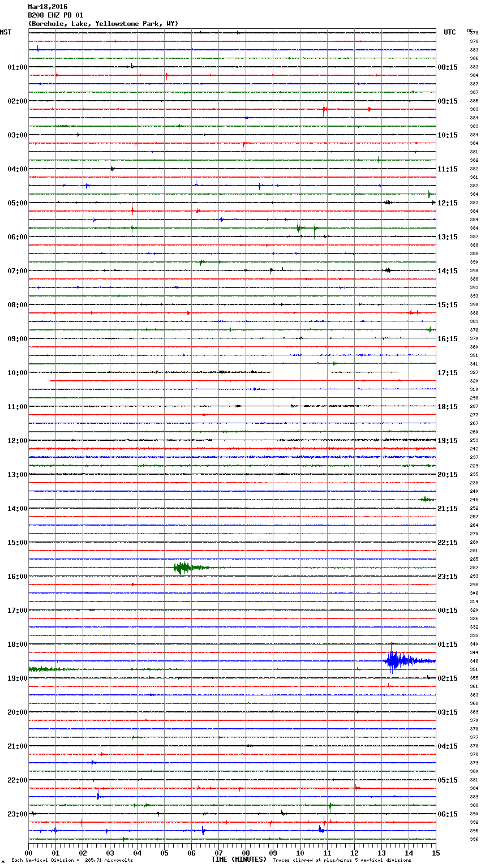Viewport: 481px width, 868px height.
Task: Click minute 00 on the time axis
Action: click(x=28, y=853)
